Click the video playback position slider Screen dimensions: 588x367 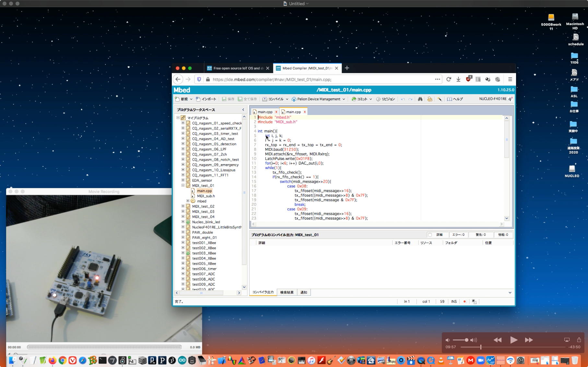pos(481,347)
